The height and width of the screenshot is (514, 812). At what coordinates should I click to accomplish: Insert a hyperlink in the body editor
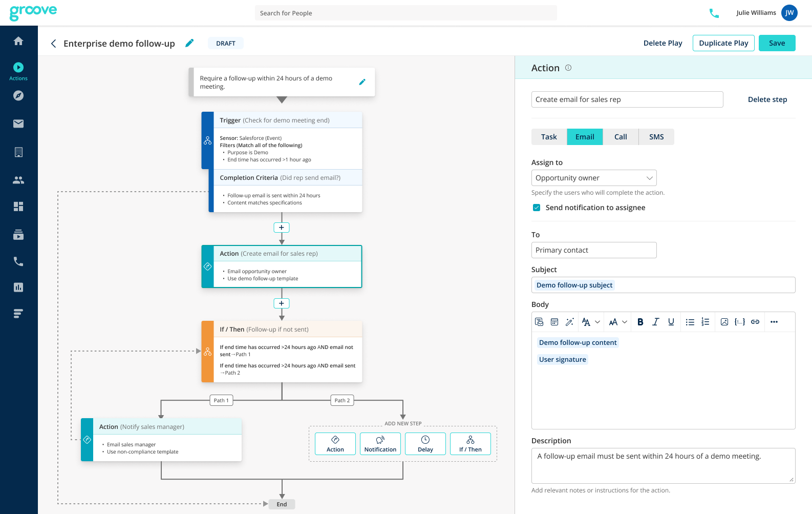click(x=755, y=322)
